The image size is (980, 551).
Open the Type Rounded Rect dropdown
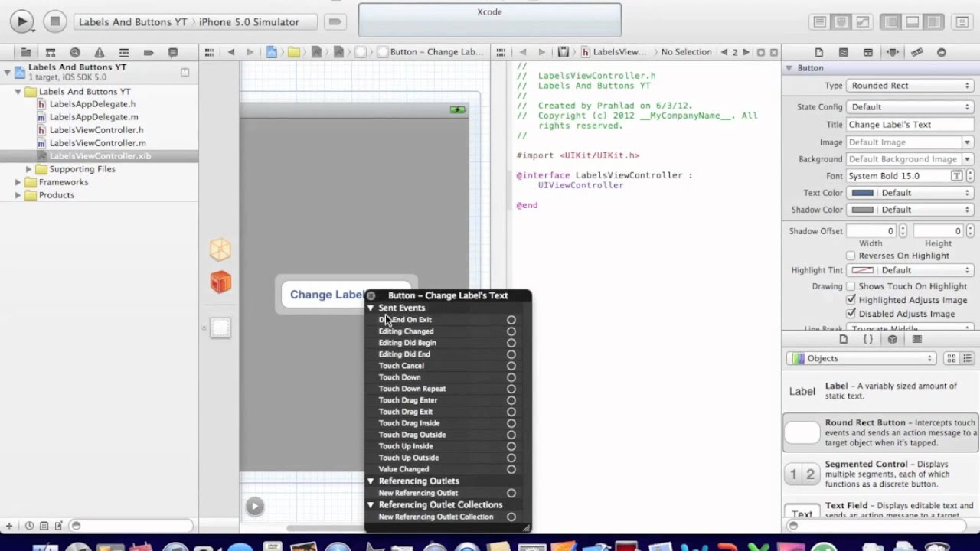(x=910, y=86)
